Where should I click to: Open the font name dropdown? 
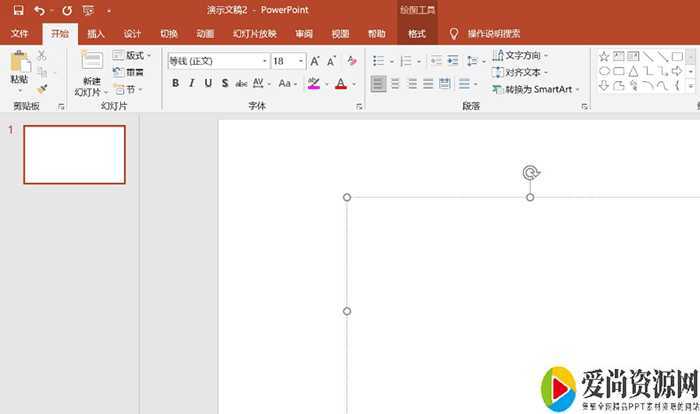pyautogui.click(x=263, y=61)
